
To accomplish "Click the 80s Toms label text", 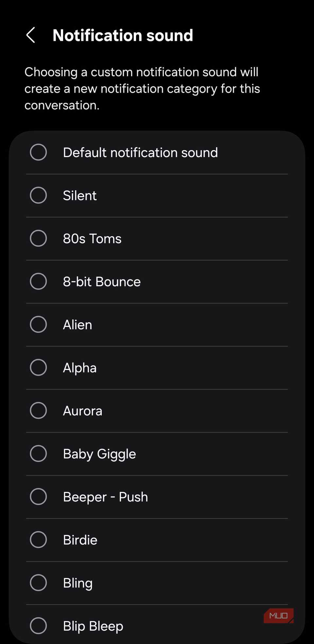I will tap(92, 238).
